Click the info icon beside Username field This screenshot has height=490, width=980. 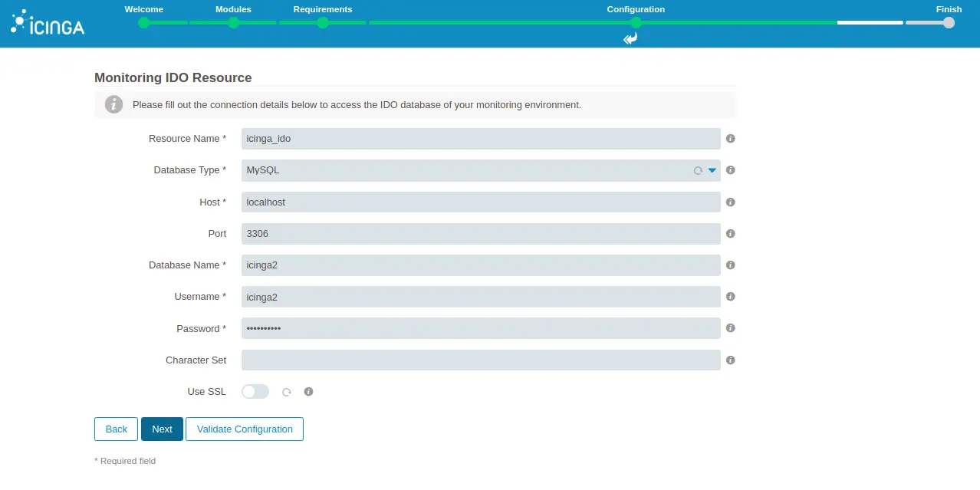click(731, 297)
